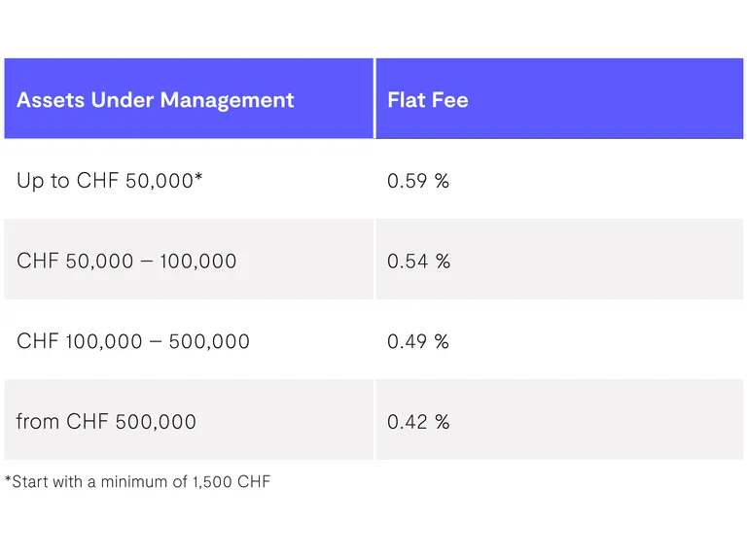Click the CHF 100,000 – 500,000 tier cell
Viewport: 747px width, 560px height.
(x=133, y=342)
